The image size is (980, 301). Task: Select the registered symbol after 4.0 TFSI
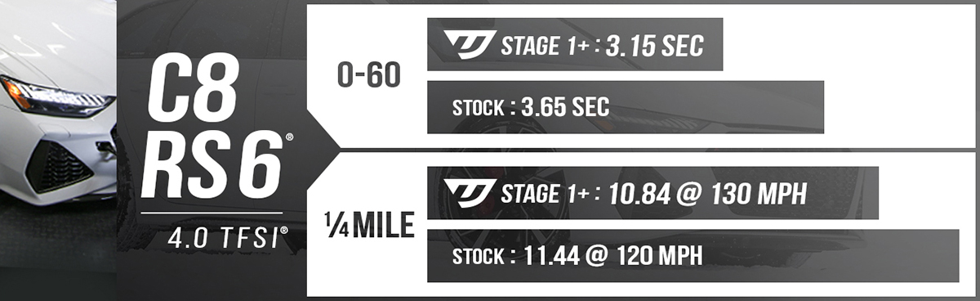[283, 232]
